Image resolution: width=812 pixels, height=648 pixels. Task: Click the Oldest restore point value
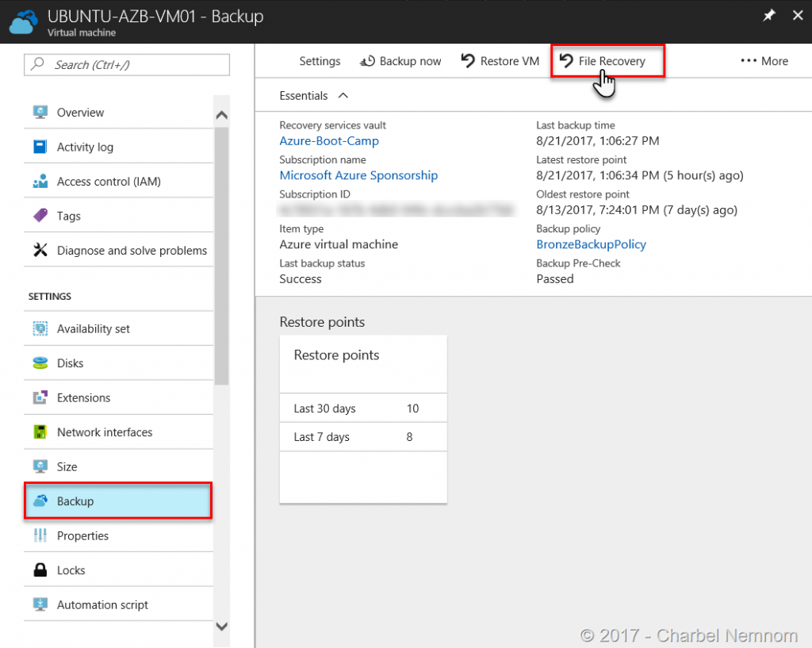click(637, 209)
